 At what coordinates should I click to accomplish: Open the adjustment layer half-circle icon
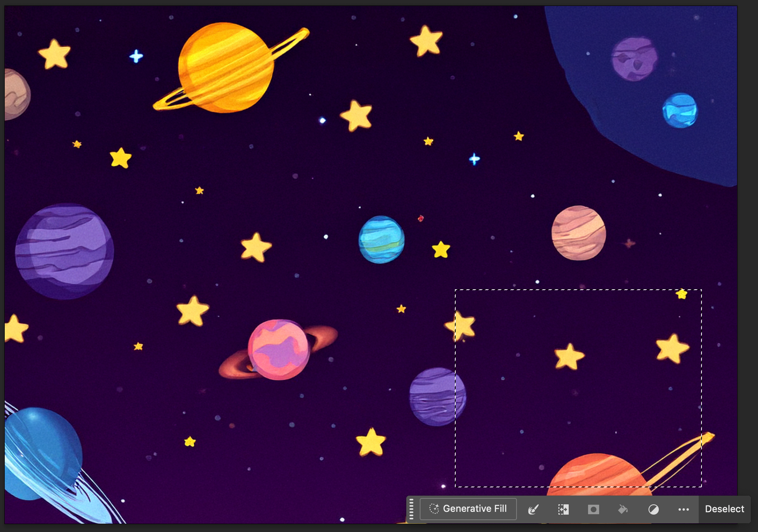coord(653,509)
